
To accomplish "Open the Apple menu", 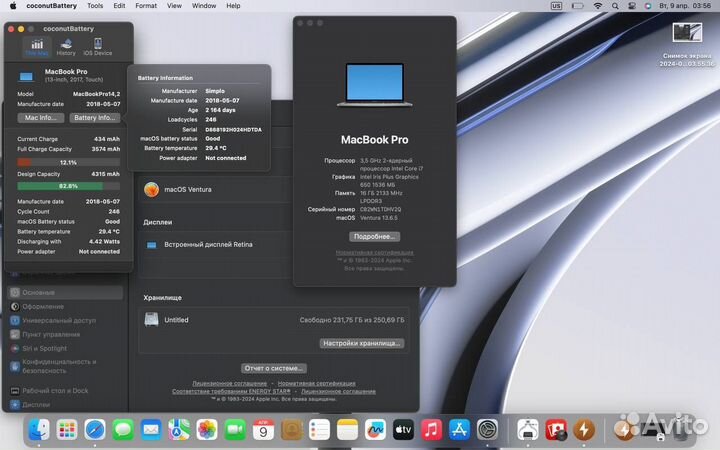I will [x=13, y=6].
